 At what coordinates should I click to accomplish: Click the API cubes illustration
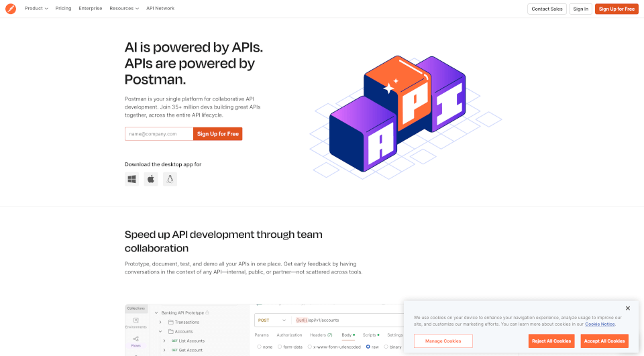pyautogui.click(x=406, y=117)
